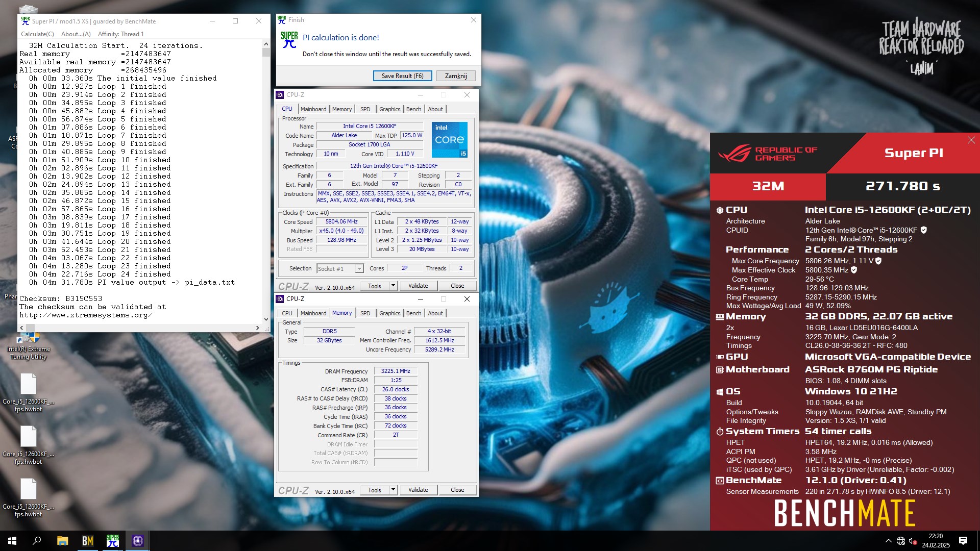Click Intel Core i5 logo badge
This screenshot has width=980, height=551.
tap(449, 139)
